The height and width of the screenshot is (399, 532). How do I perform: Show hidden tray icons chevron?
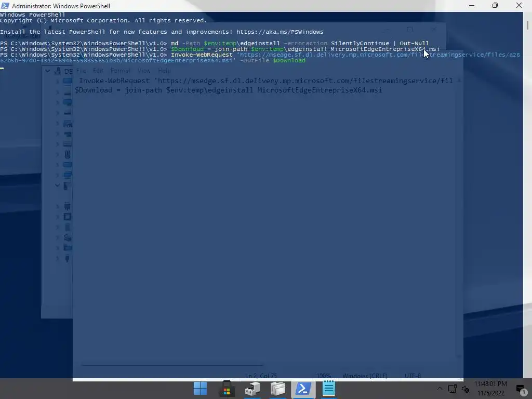click(440, 389)
